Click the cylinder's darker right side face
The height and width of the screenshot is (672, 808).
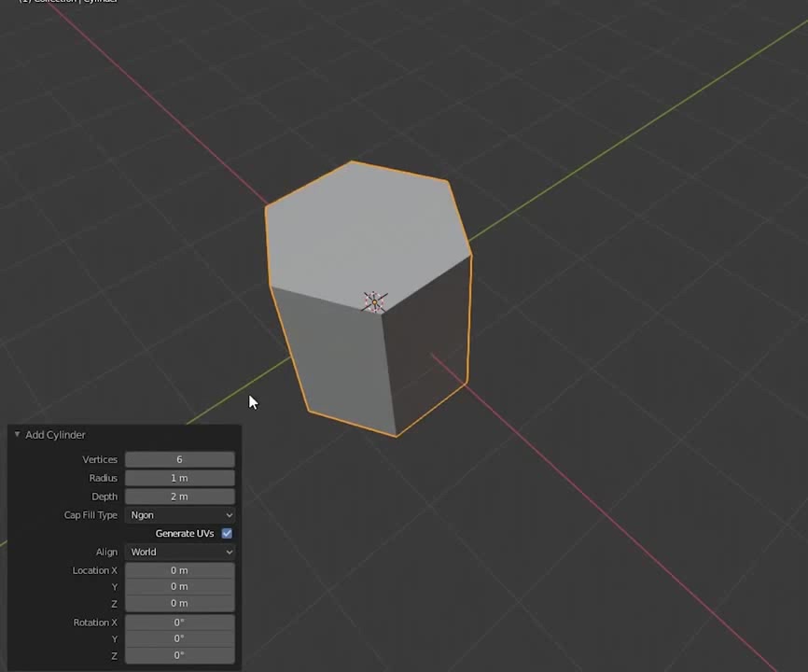click(x=427, y=345)
